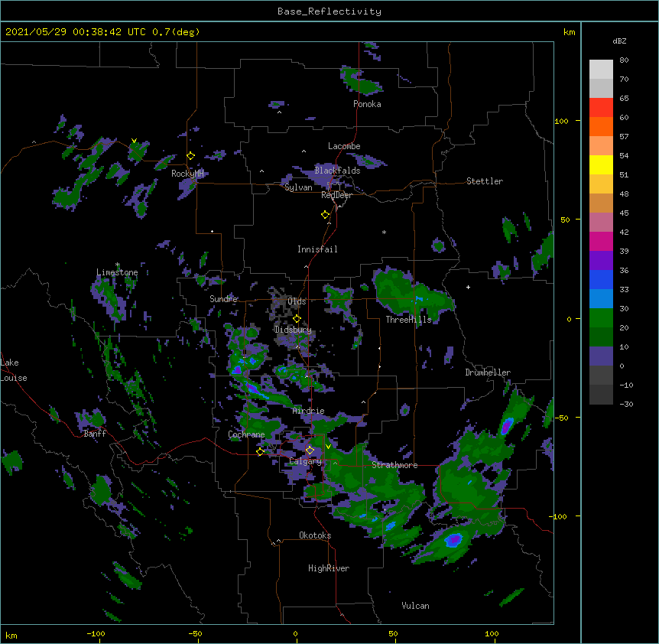The height and width of the screenshot is (644, 659).
Task: Select the magenta 39-42 dBZ legend swatch
Action: tap(601, 241)
